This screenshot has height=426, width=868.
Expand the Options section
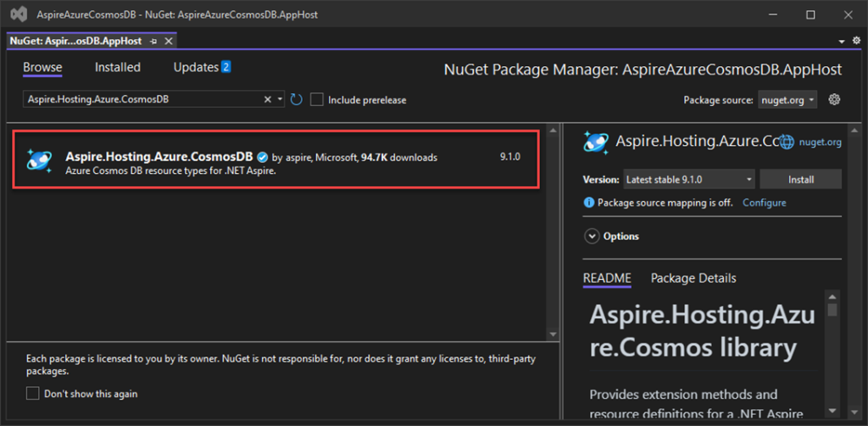point(591,236)
